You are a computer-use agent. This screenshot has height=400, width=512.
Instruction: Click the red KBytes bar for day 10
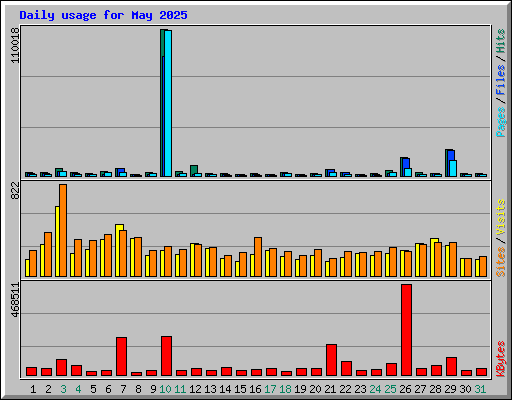click(x=166, y=356)
